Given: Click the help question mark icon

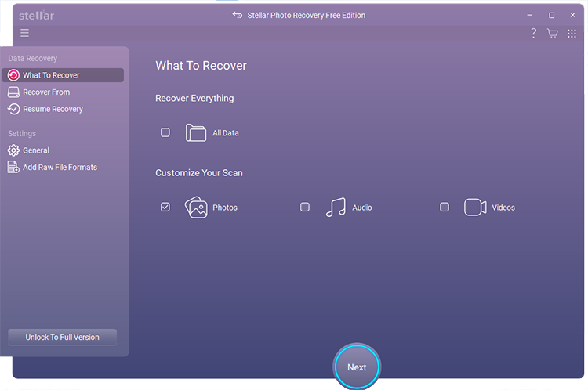Looking at the screenshot, I should (x=534, y=34).
